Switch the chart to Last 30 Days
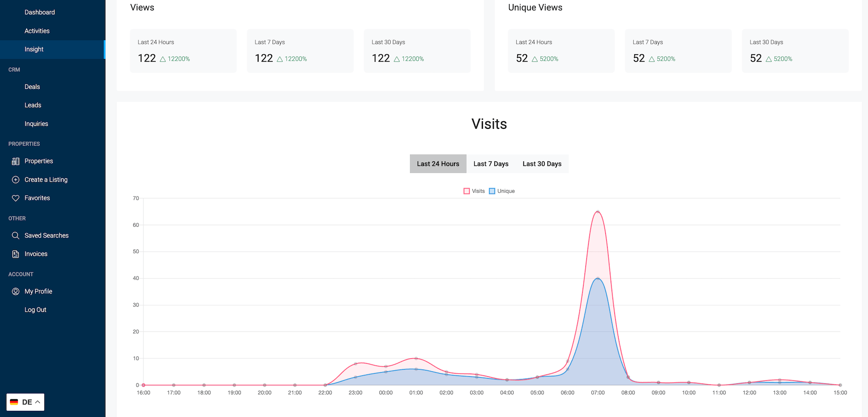The image size is (868, 417). (x=542, y=164)
